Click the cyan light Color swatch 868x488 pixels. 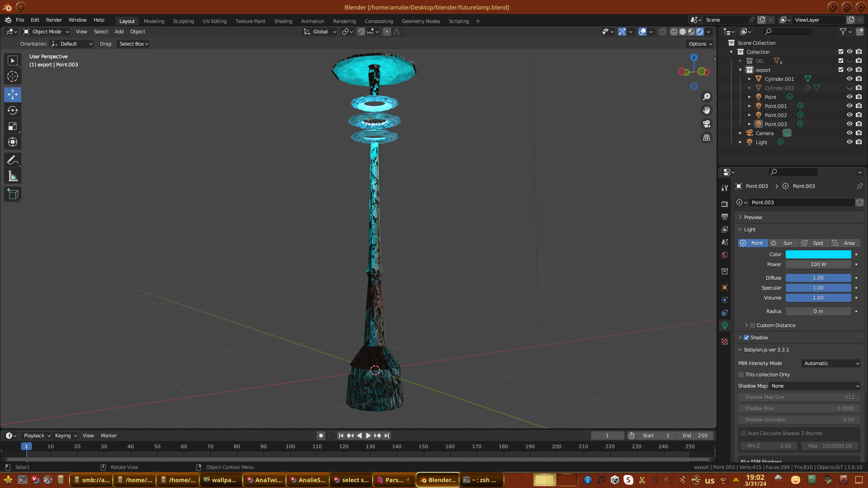point(818,254)
